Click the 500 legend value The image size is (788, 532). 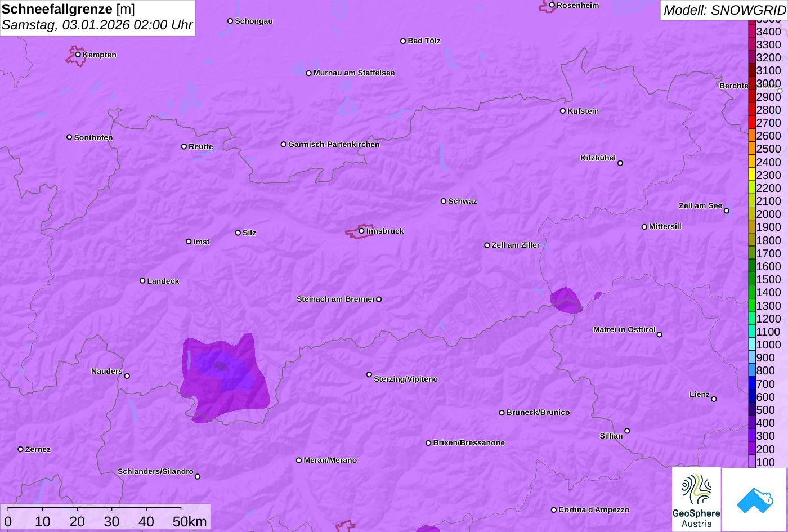coord(765,410)
